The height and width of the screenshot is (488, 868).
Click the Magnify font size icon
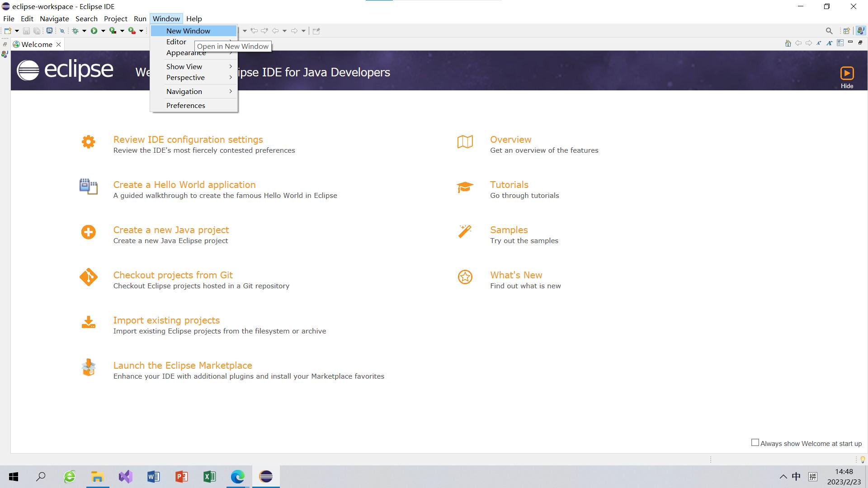[x=830, y=43]
